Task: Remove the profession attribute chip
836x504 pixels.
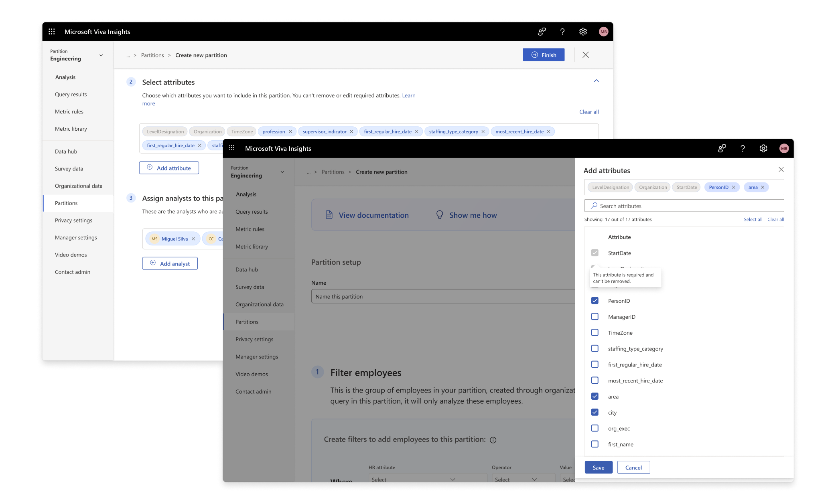Action: point(290,132)
